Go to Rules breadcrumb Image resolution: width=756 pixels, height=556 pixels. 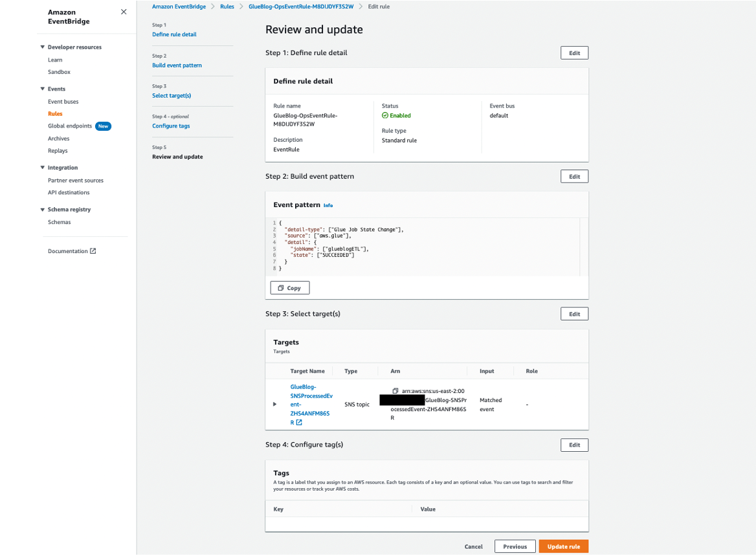pyautogui.click(x=227, y=6)
